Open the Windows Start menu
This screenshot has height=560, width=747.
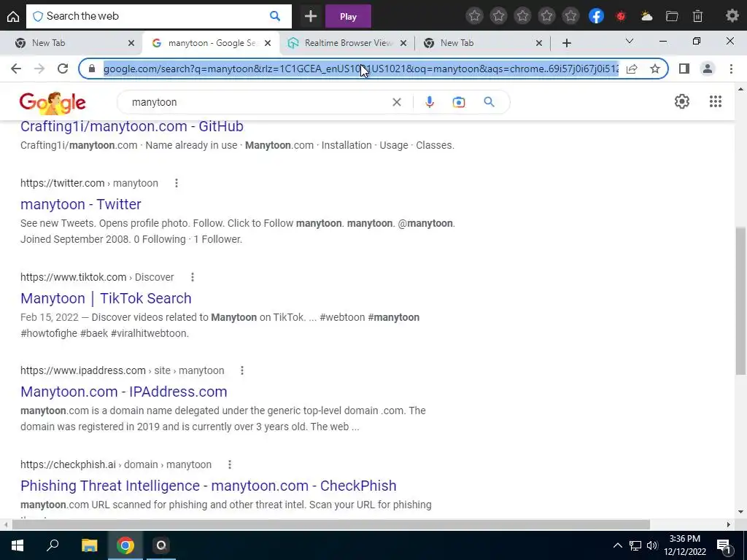coord(18,545)
